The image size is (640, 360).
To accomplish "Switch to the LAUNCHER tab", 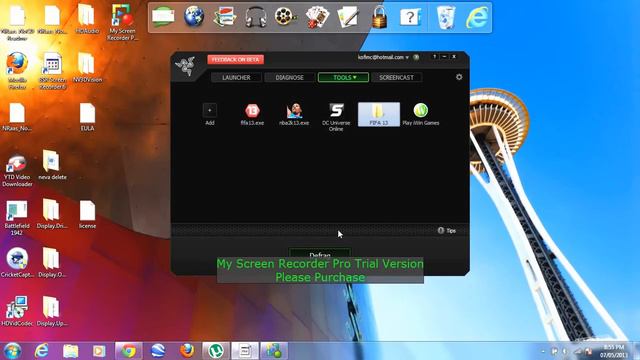I will coord(236,77).
